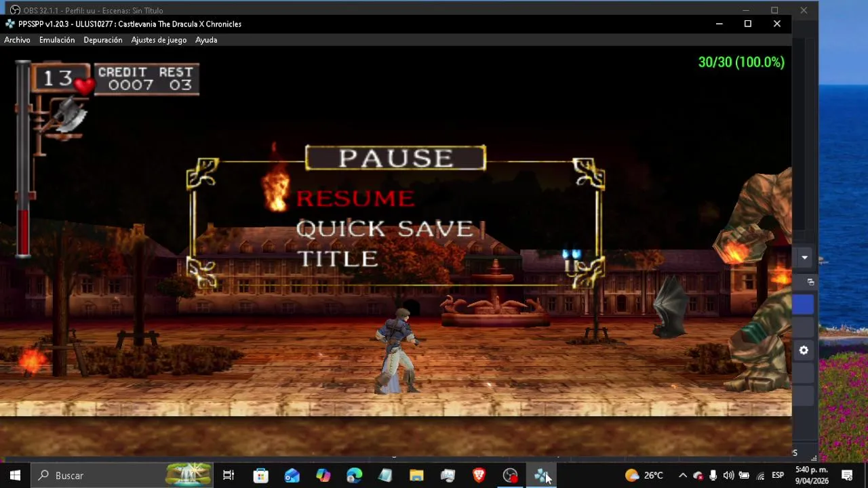Viewport: 868px width, 488px height.
Task: Click the 30/30 (100.0%) FPS readout
Action: pos(741,62)
